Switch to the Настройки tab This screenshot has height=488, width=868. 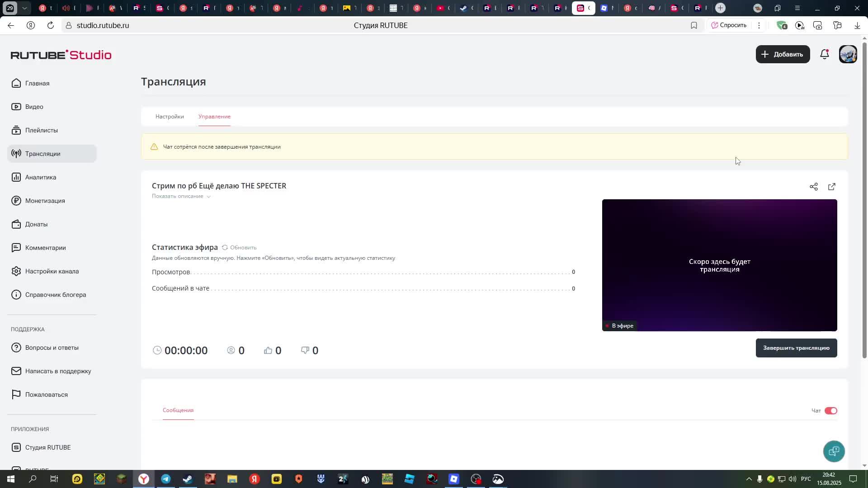170,116
